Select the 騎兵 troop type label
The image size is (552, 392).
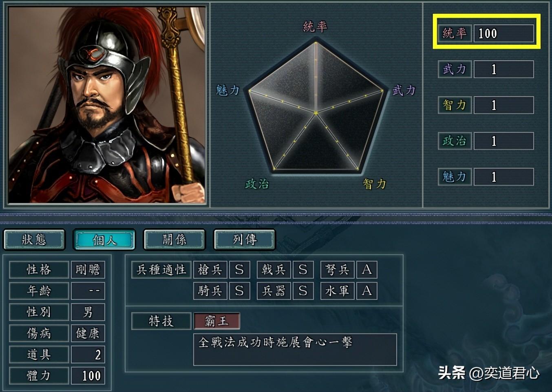[x=210, y=291]
